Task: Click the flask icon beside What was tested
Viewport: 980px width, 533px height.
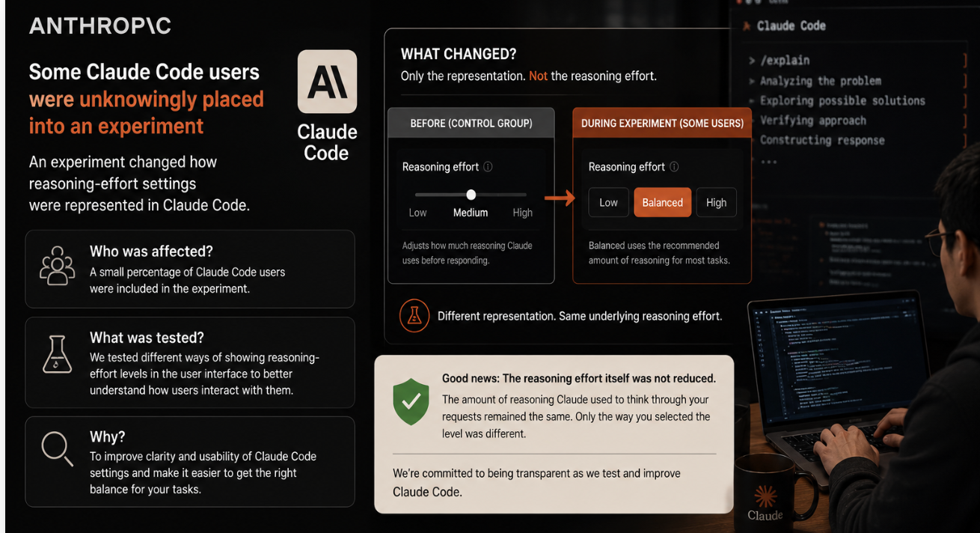Action: [x=57, y=355]
